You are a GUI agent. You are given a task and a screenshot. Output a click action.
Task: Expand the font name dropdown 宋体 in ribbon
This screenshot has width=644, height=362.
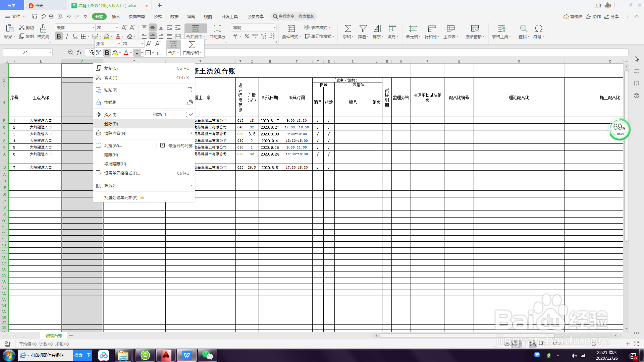93,27
